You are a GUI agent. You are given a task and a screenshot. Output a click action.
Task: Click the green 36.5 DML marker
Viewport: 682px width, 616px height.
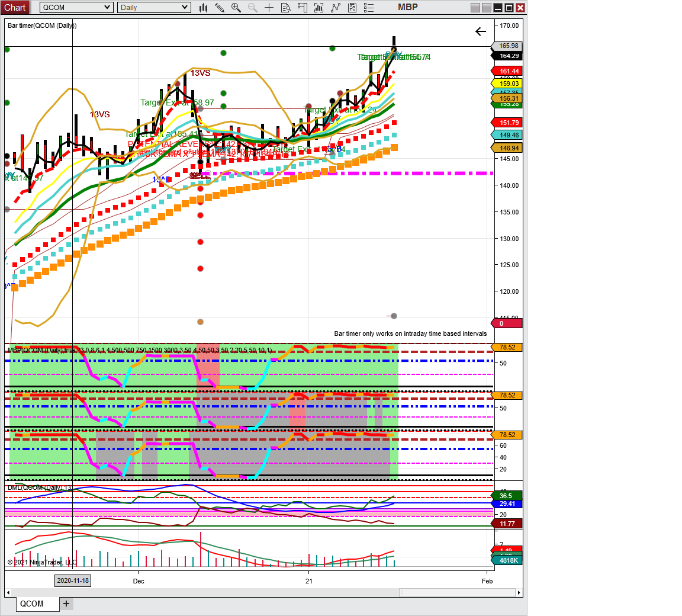[x=507, y=496]
